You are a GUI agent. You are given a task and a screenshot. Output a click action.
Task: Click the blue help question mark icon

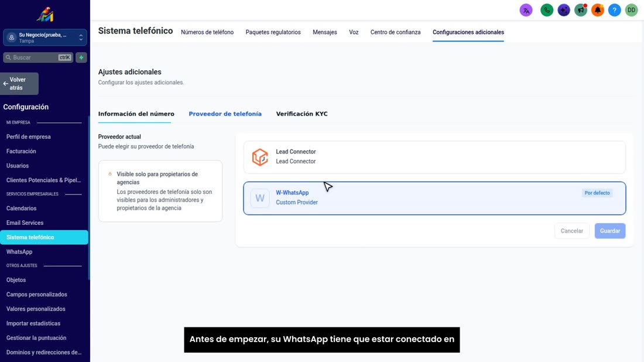click(x=614, y=11)
